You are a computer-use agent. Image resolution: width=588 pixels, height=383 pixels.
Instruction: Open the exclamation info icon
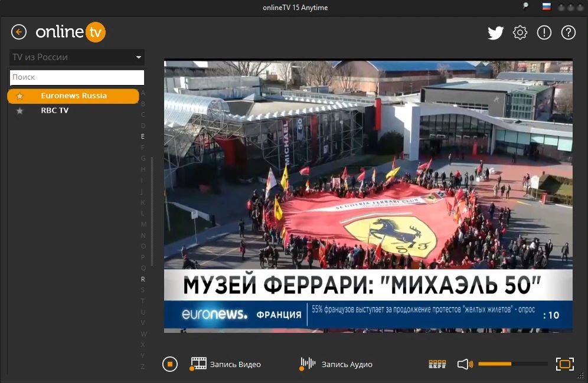[544, 32]
